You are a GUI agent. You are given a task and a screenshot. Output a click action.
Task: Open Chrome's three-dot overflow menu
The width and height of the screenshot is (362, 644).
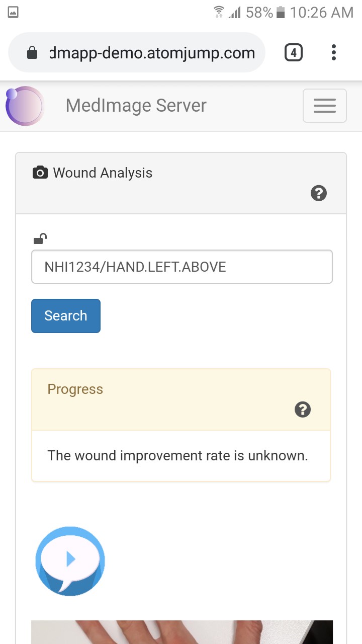click(334, 52)
